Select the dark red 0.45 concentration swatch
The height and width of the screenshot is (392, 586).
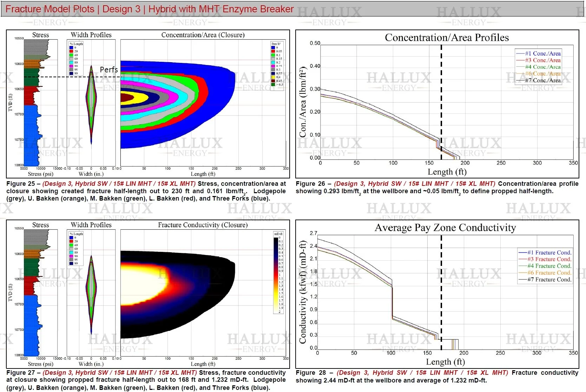[x=273, y=81]
